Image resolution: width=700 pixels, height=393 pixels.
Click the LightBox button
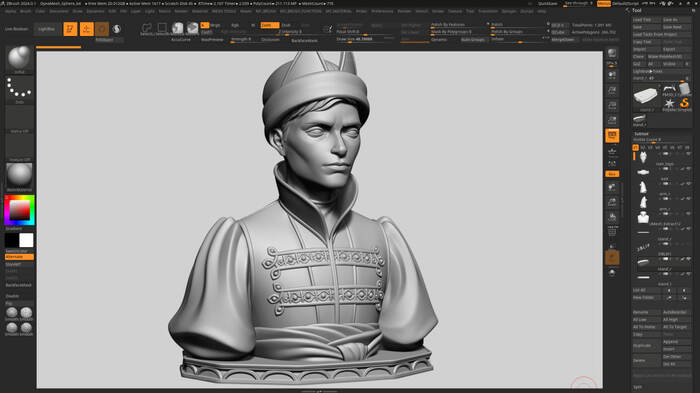point(46,29)
